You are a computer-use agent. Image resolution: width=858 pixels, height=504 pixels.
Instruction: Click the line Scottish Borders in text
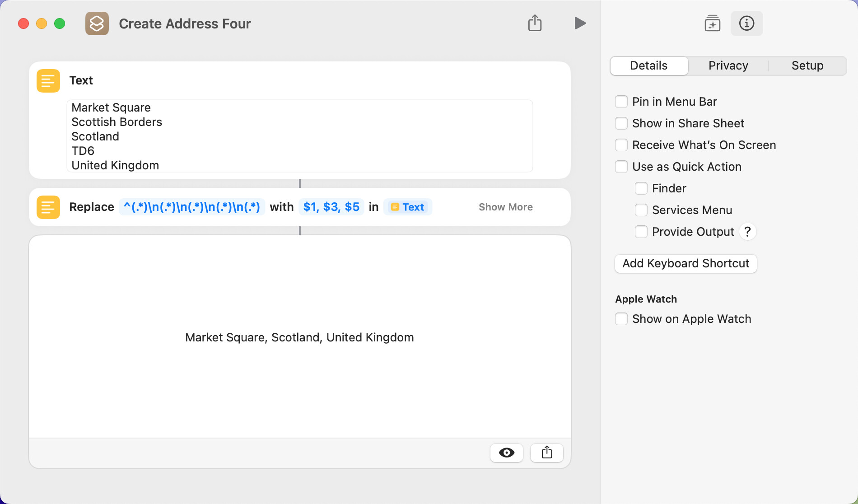coord(117,122)
